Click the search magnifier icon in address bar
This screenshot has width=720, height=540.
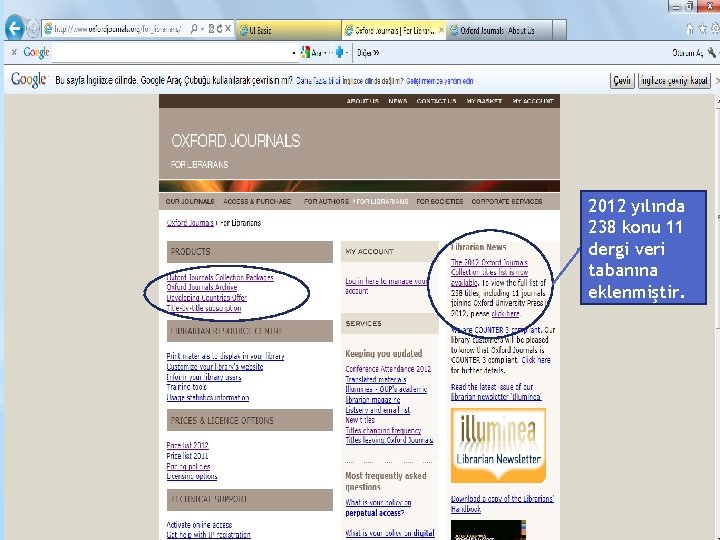(194, 29)
